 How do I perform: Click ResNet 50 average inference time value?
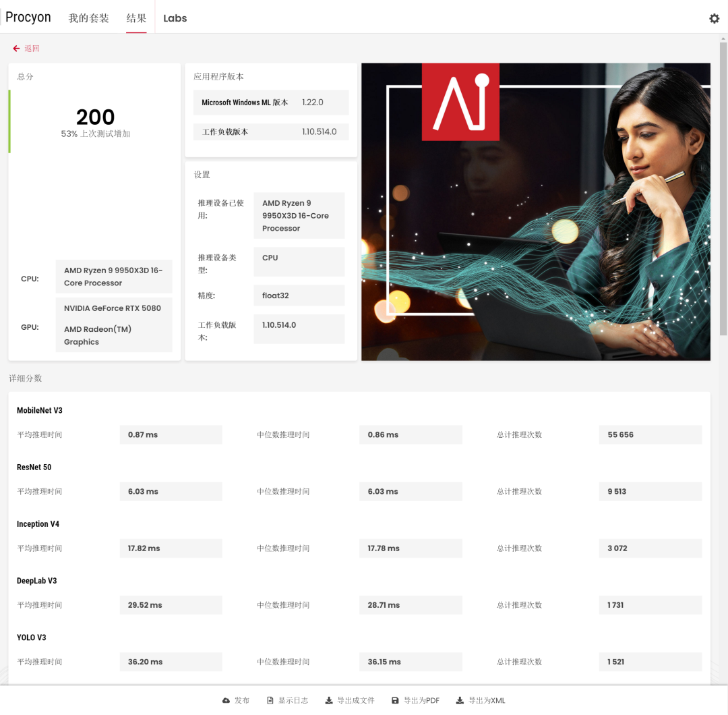point(171,492)
